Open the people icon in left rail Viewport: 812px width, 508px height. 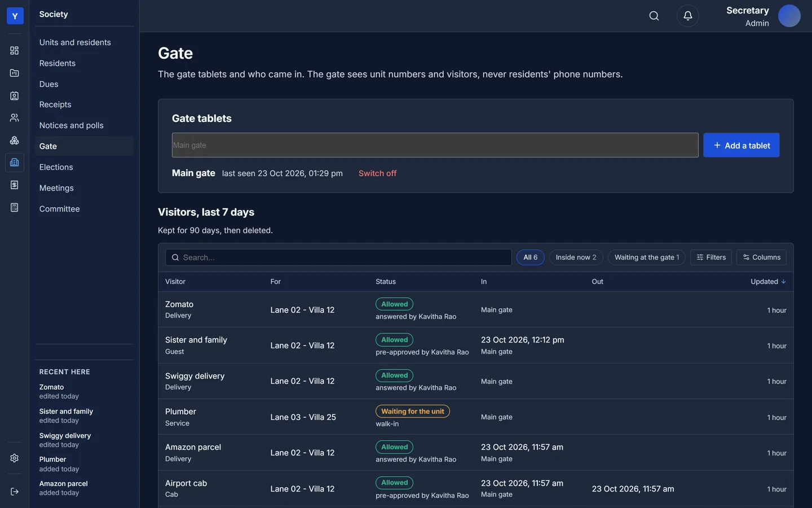coord(15,118)
